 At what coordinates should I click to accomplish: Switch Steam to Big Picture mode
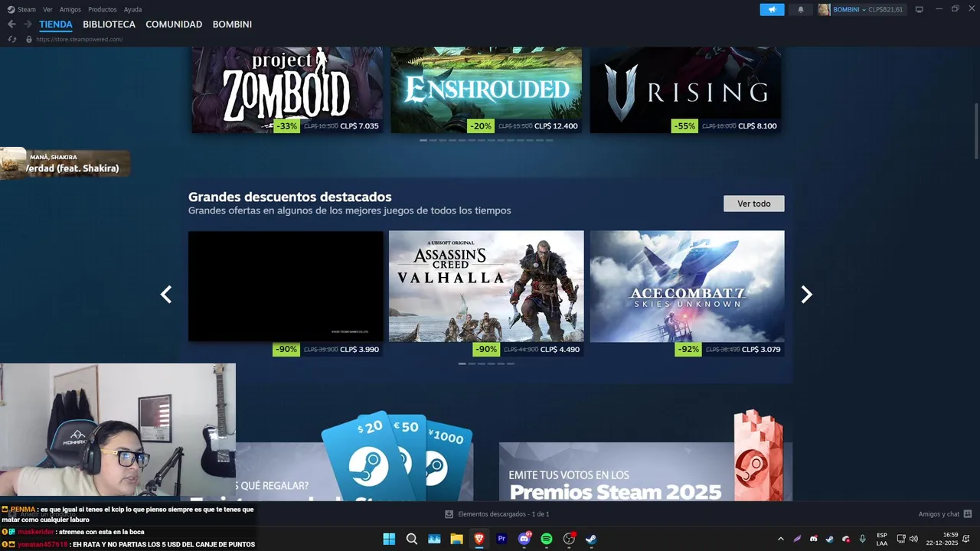click(x=920, y=9)
